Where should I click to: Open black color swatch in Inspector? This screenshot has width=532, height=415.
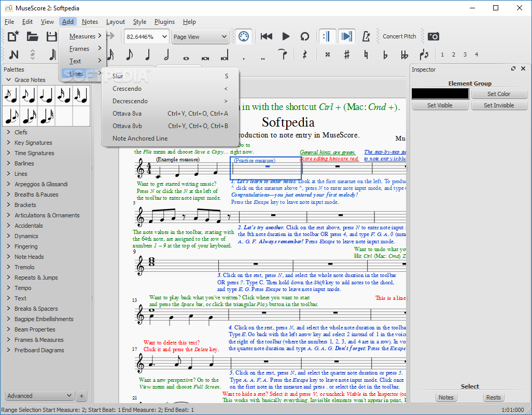click(440, 94)
